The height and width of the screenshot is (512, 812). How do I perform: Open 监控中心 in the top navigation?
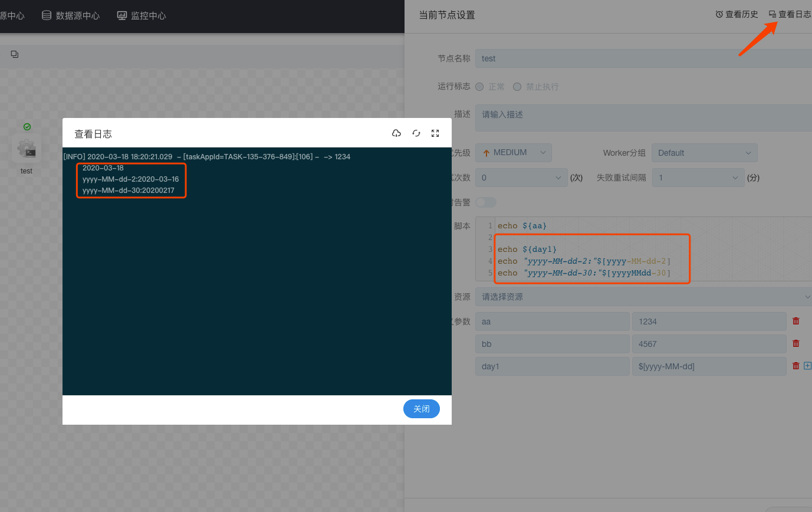(x=142, y=16)
